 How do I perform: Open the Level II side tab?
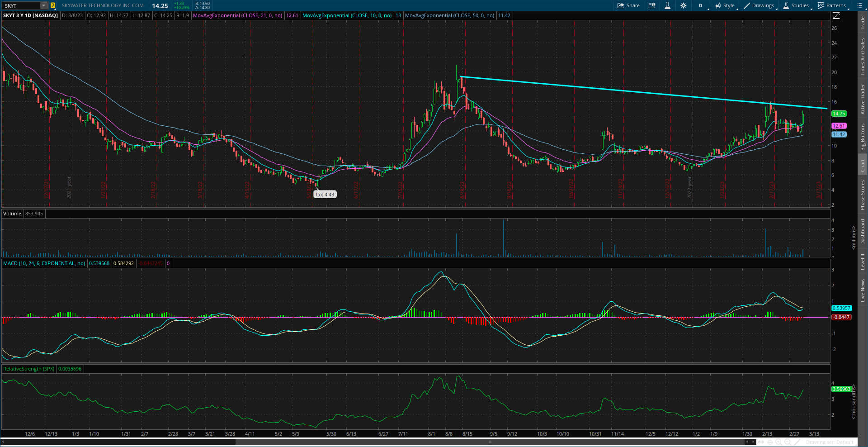pyautogui.click(x=863, y=262)
